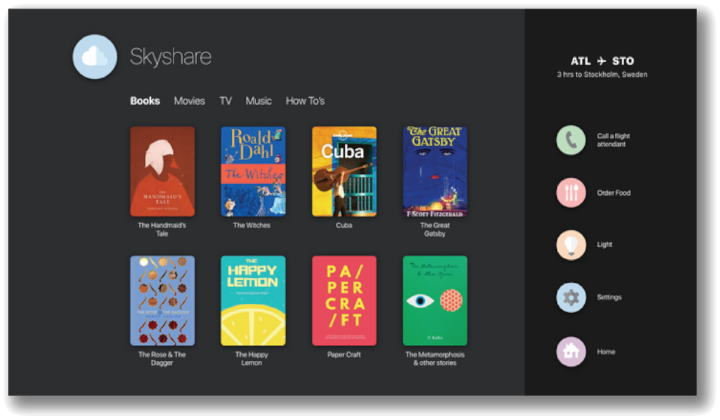Open the Order Food fork-and-knife icon
The image size is (720, 420).
(571, 193)
